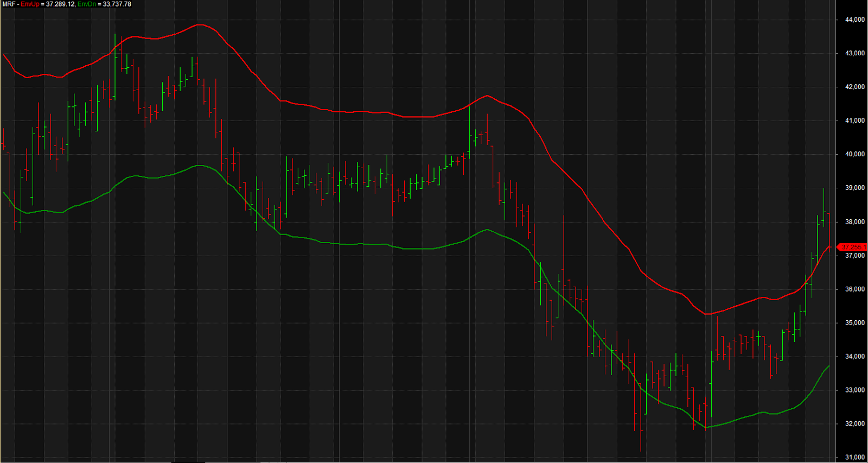Click the 41,000 price axis label

click(855, 120)
